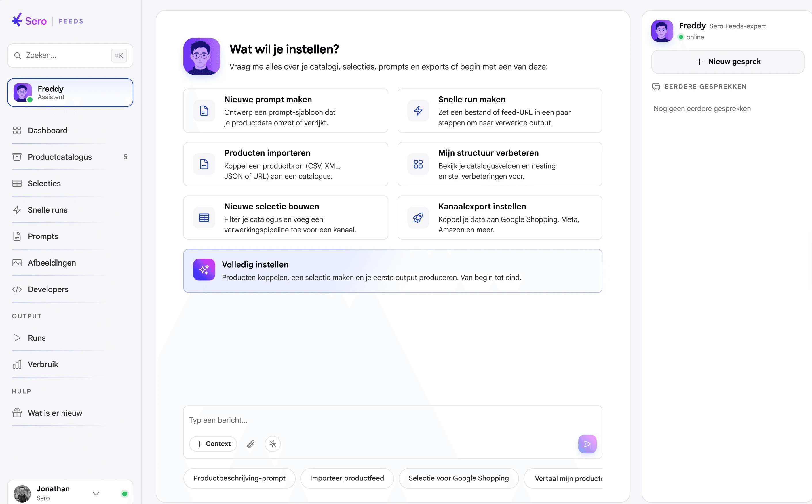Screen dimensions: 812x504
Task: Select the Nieuwe selectie bouwen card
Action: 286,218
